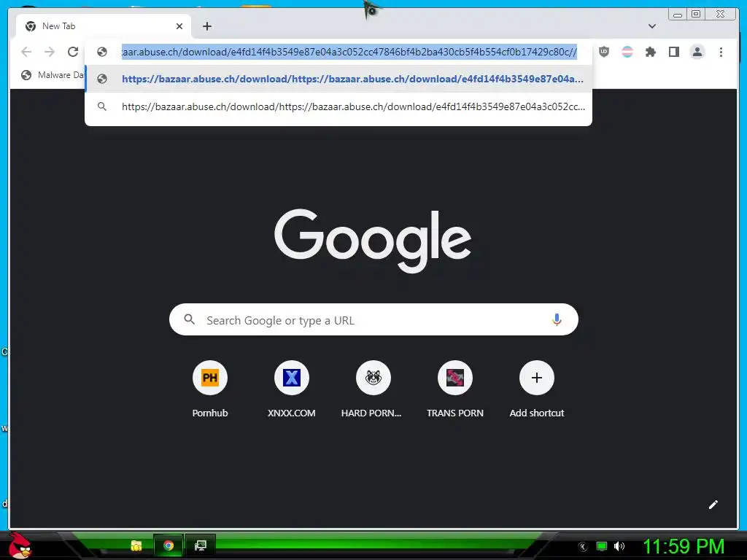Focus the Search Google or type a URL box

click(x=373, y=319)
